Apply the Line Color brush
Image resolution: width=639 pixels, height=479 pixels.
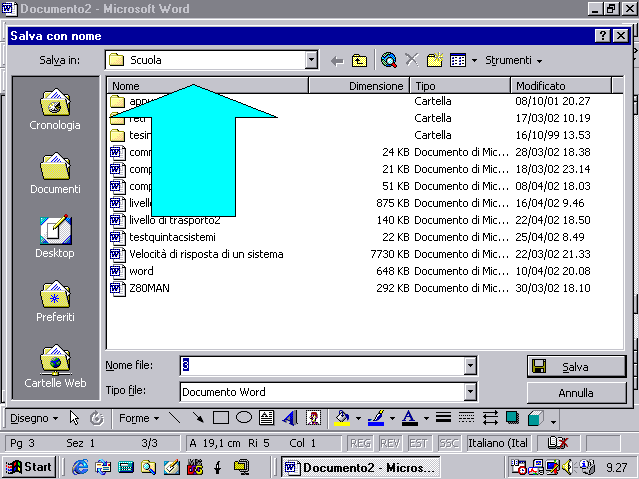point(376,418)
